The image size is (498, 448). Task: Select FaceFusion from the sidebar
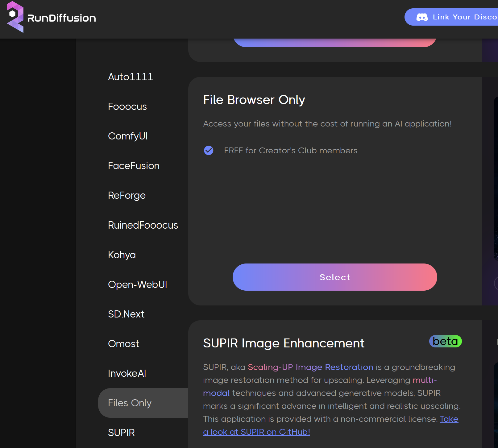click(x=134, y=166)
